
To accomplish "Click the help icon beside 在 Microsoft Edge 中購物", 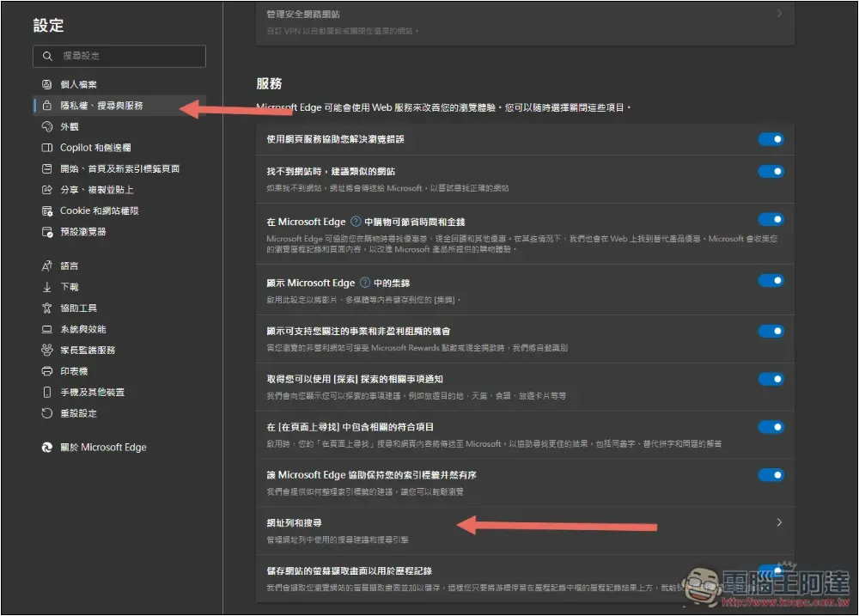I will coord(356,222).
